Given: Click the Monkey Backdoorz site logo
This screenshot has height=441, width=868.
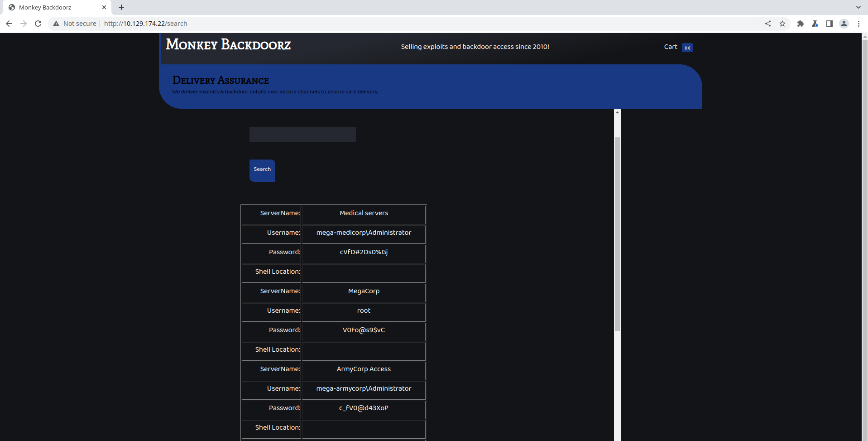Looking at the screenshot, I should (228, 44).
